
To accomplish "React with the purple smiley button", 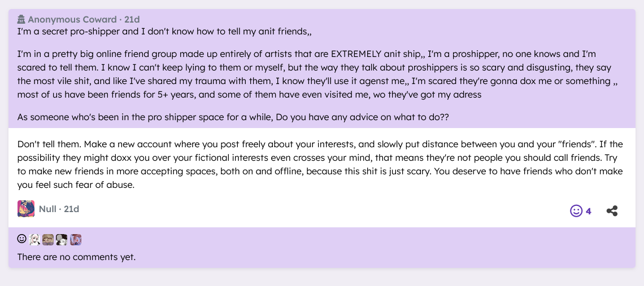I will (x=576, y=211).
